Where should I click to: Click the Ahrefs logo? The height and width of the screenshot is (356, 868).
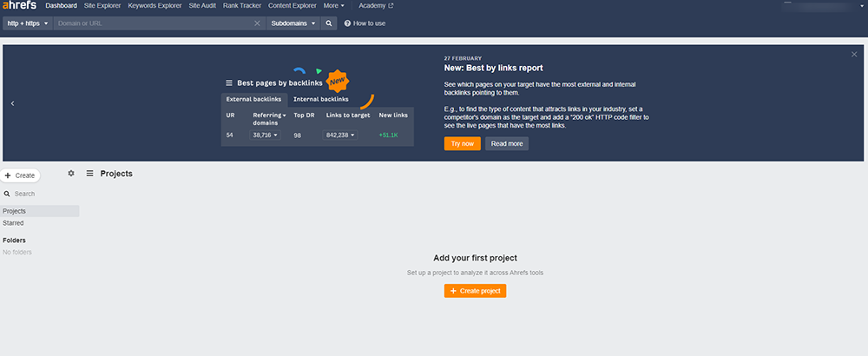20,5
